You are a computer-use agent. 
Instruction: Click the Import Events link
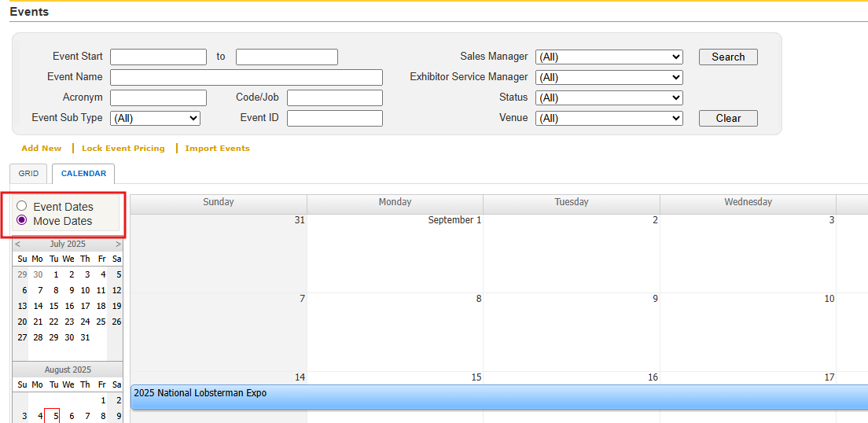(x=218, y=149)
